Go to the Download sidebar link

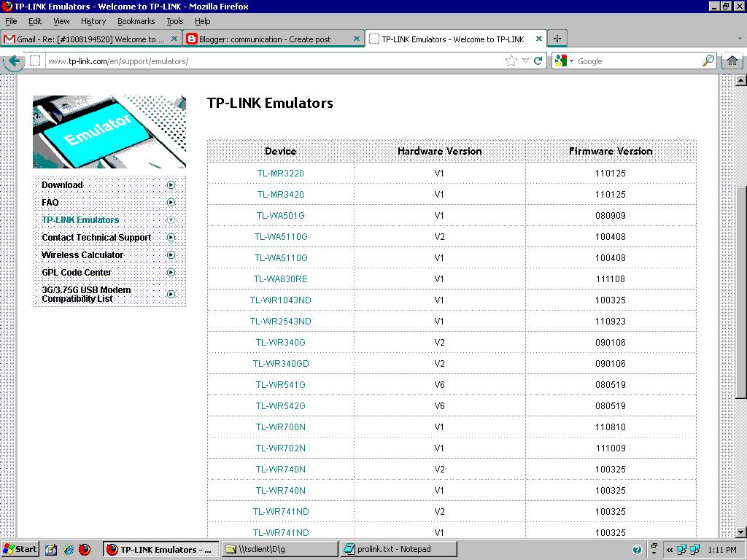63,184
